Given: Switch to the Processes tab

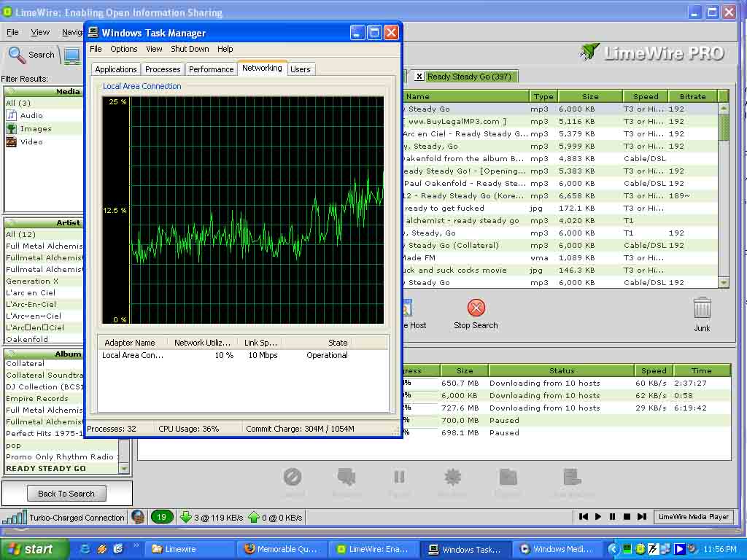Looking at the screenshot, I should [163, 69].
